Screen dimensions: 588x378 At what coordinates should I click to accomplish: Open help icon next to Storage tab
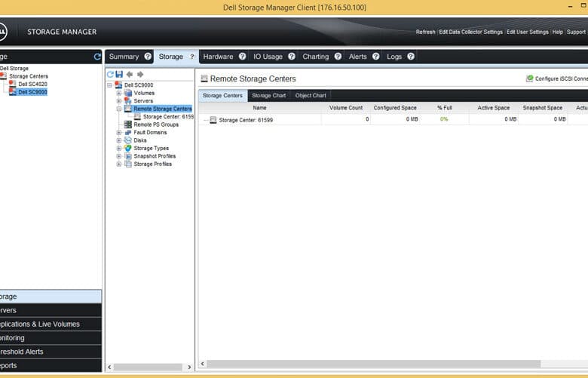[x=192, y=57]
